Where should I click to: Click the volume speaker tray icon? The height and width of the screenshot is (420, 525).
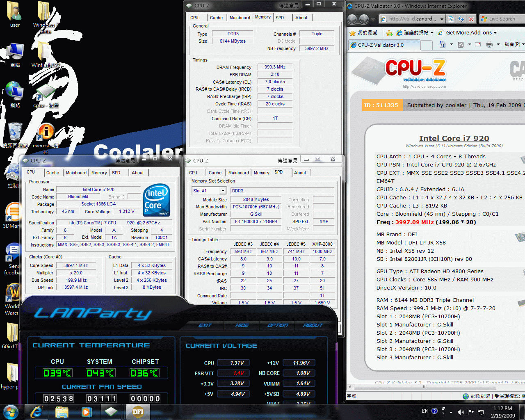click(461, 412)
